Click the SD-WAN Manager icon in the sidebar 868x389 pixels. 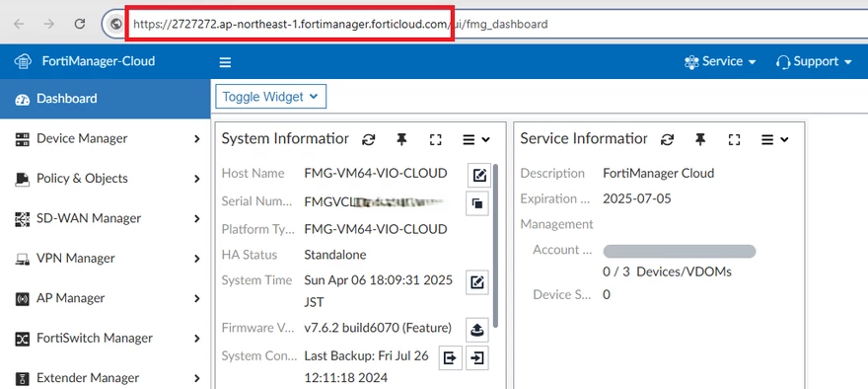(22, 219)
